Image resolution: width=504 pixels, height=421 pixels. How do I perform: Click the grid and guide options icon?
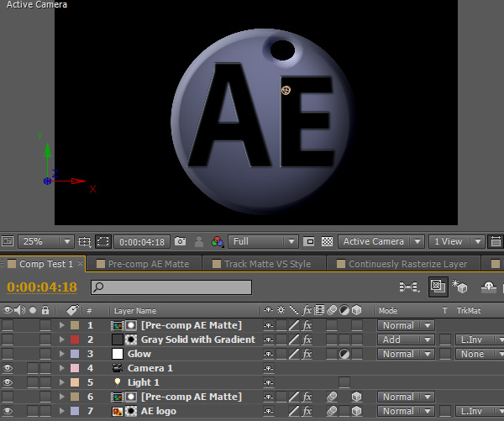(84, 242)
